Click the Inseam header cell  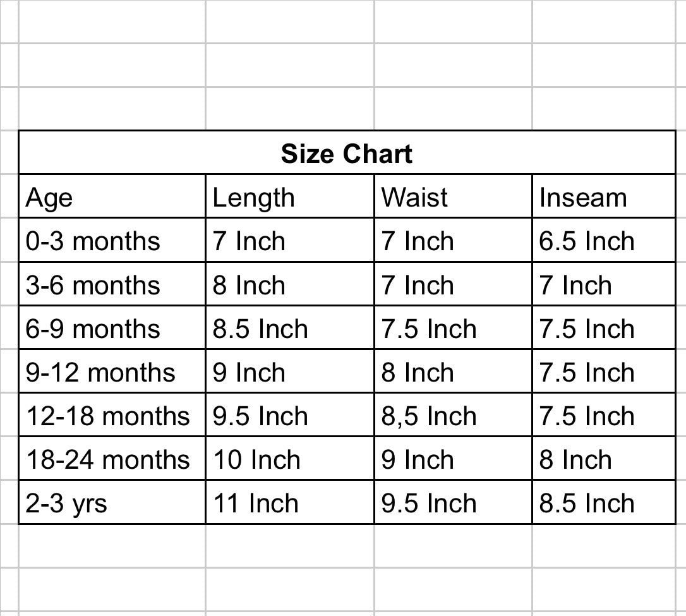(604, 196)
